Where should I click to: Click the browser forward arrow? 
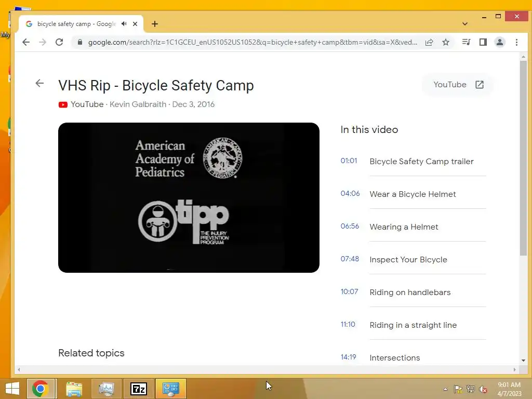click(43, 42)
